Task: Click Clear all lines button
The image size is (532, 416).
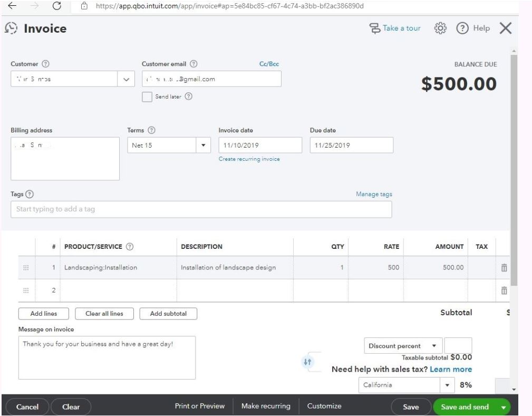Action: tap(104, 314)
